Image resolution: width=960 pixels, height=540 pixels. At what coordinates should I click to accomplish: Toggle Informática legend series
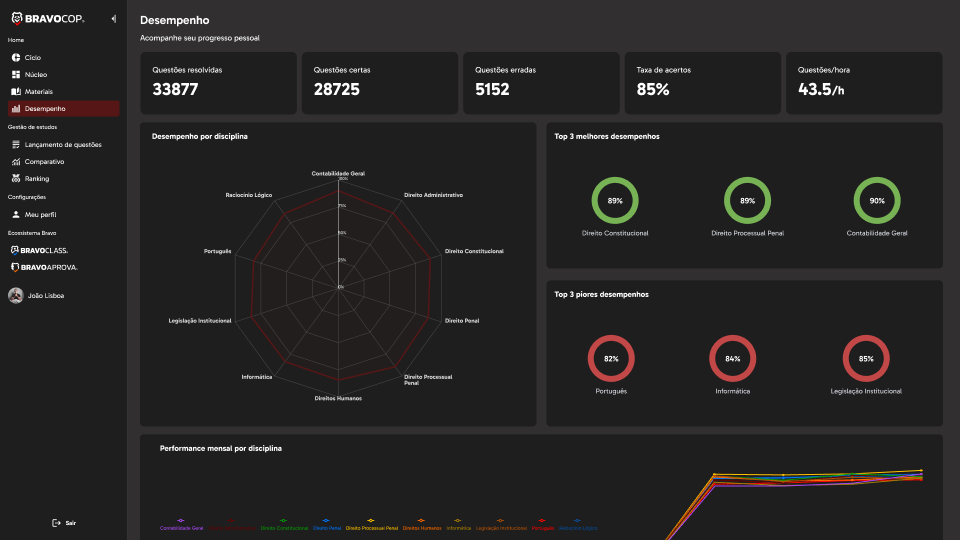(459, 525)
